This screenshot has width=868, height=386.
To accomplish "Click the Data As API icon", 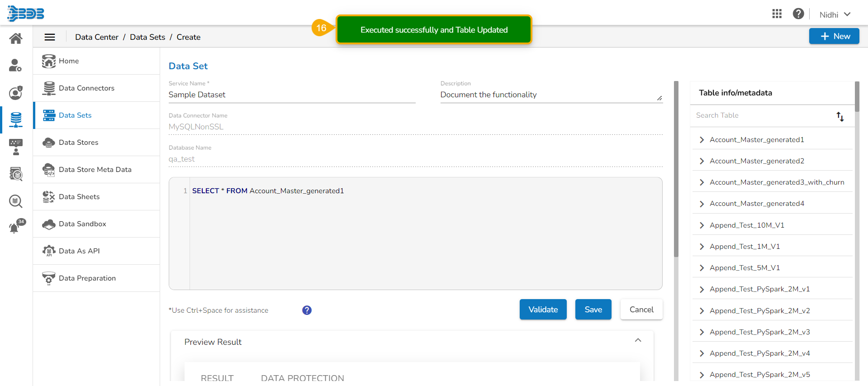I will point(49,251).
